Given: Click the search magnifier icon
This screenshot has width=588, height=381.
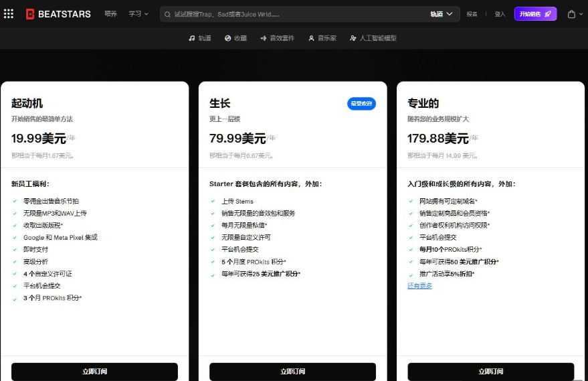Looking at the screenshot, I should 167,14.
